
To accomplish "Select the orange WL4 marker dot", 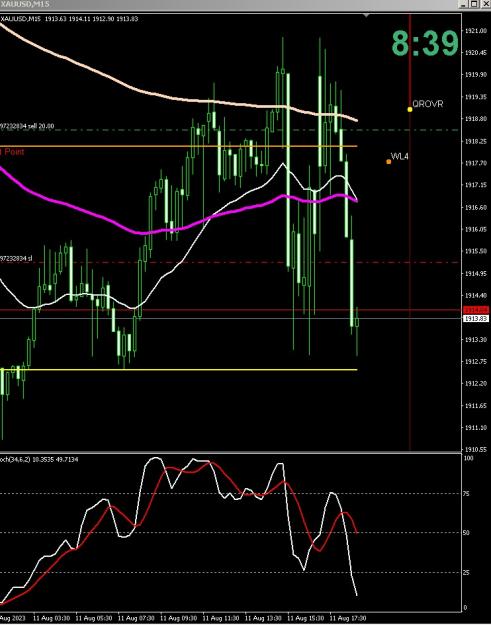I will [389, 161].
